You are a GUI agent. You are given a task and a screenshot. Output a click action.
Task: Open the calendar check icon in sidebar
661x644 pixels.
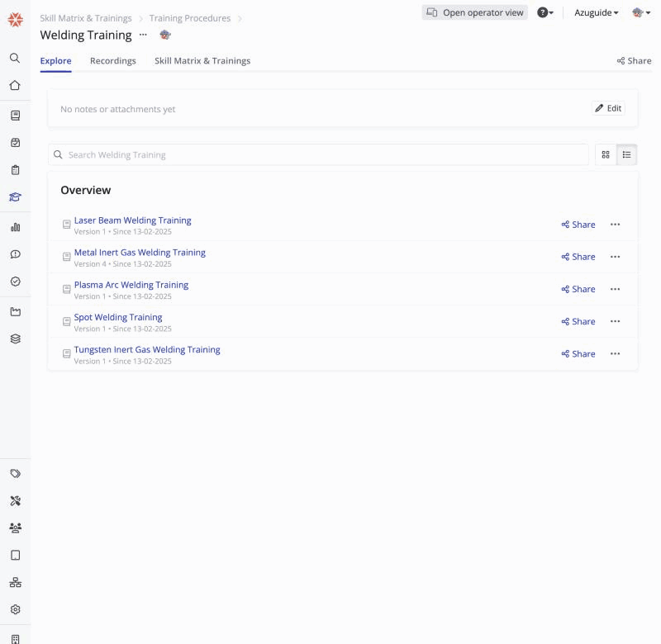coord(15,142)
